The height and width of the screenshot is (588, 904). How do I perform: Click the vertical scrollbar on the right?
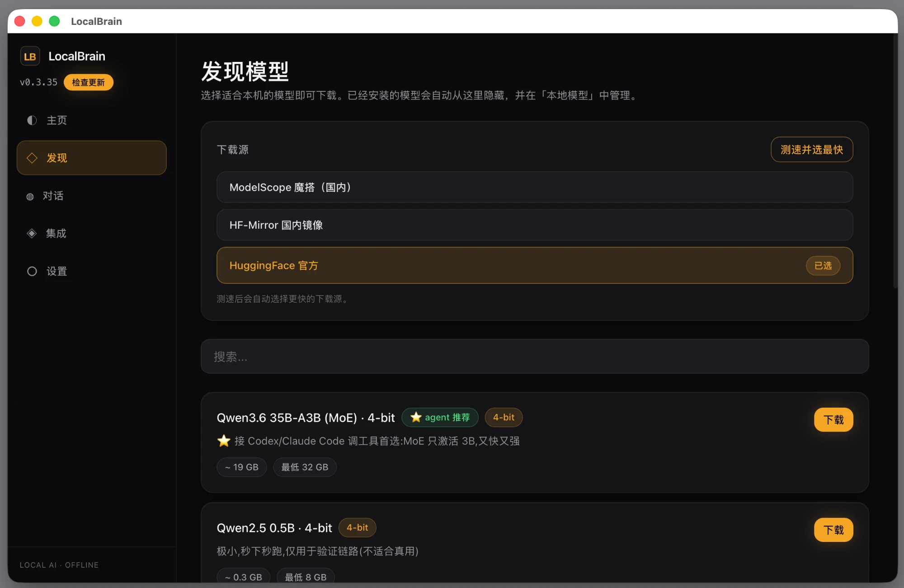coord(895,163)
